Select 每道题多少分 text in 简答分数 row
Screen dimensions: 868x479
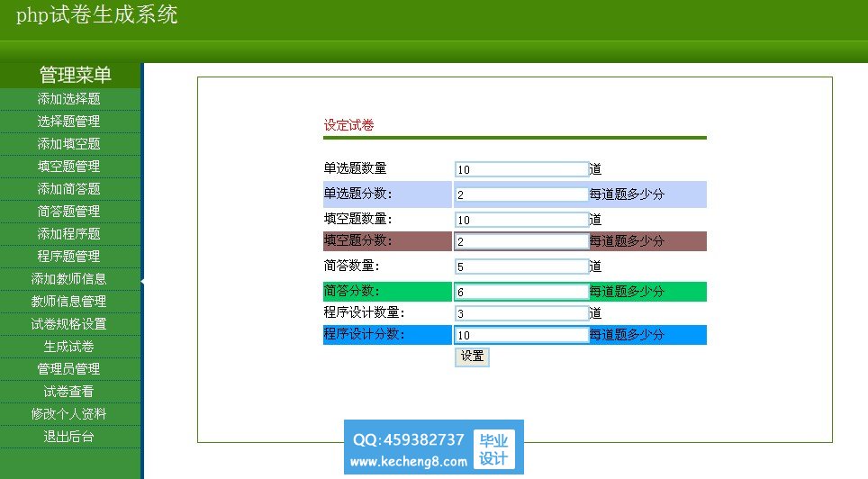pos(627,292)
